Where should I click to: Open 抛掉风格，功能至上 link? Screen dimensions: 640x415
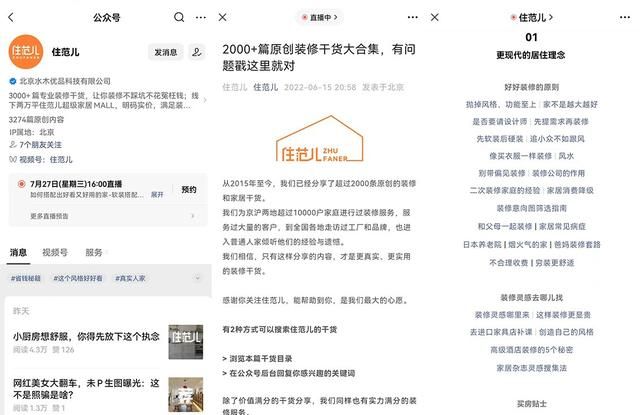tap(501, 104)
